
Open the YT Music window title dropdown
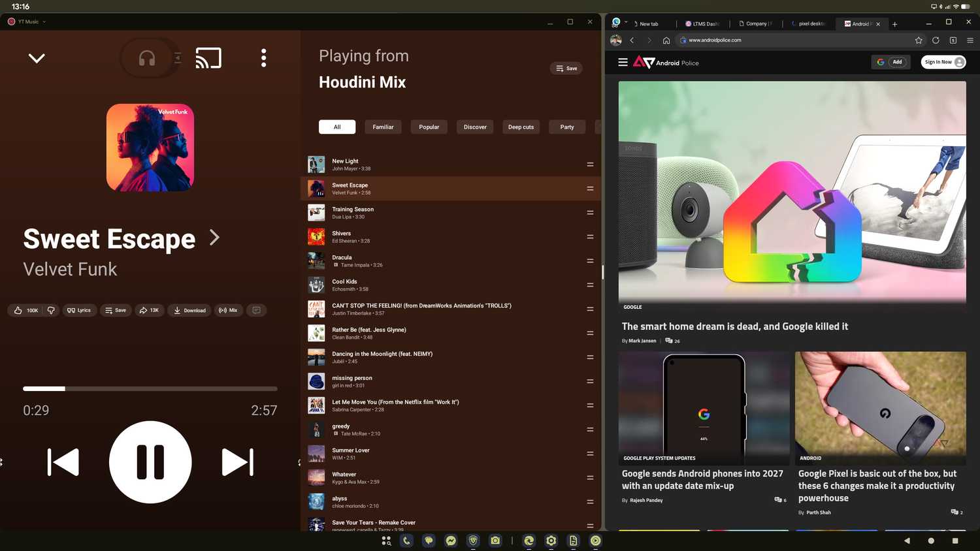pos(44,22)
